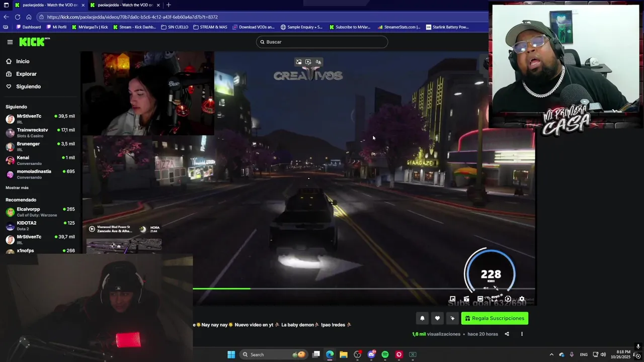
Task: Expand the SIN CUELLO bookmark folder
Action: click(175, 27)
